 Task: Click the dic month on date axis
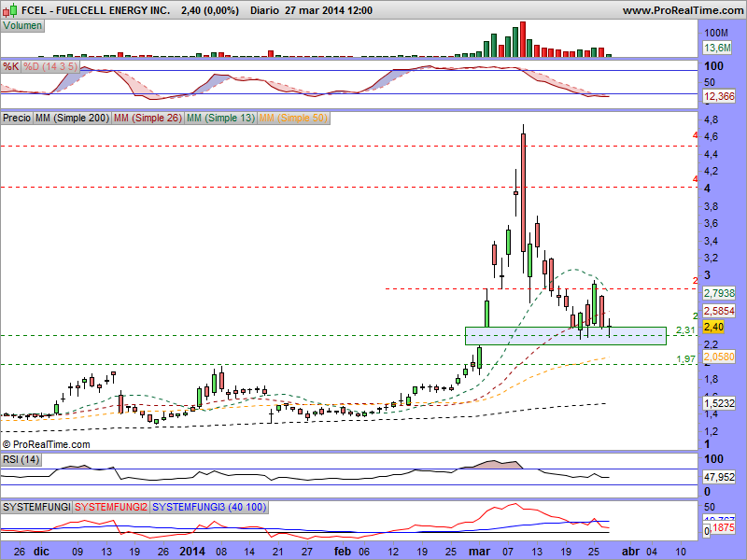[x=41, y=552]
